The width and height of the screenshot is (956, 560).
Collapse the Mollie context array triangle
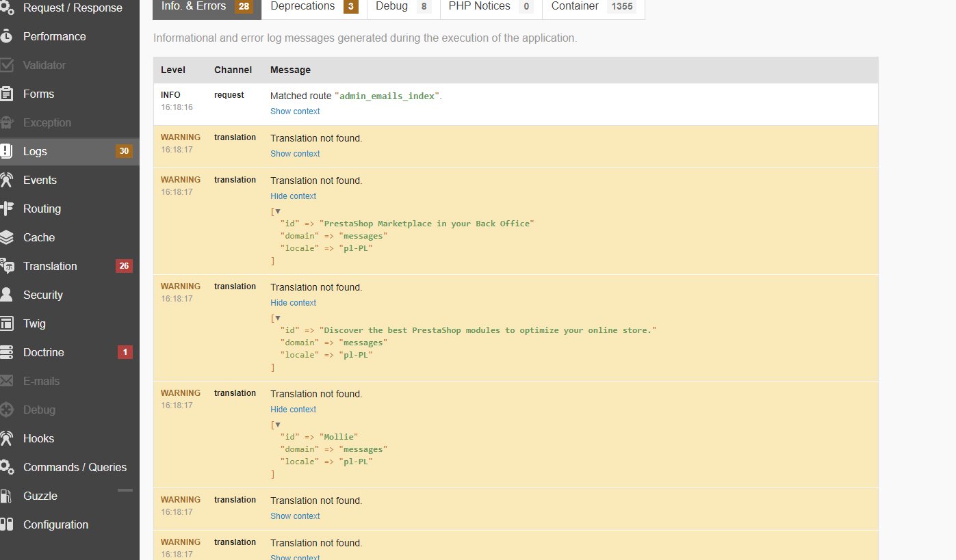click(x=278, y=425)
